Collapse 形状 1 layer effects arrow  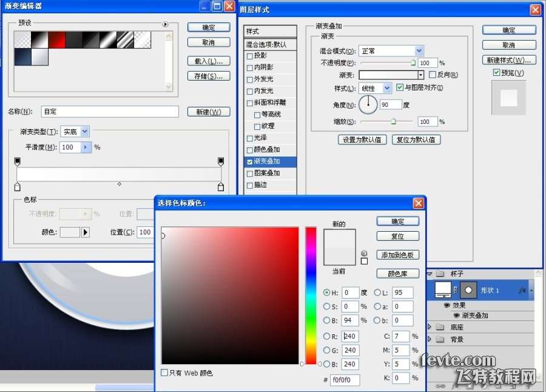(531, 290)
